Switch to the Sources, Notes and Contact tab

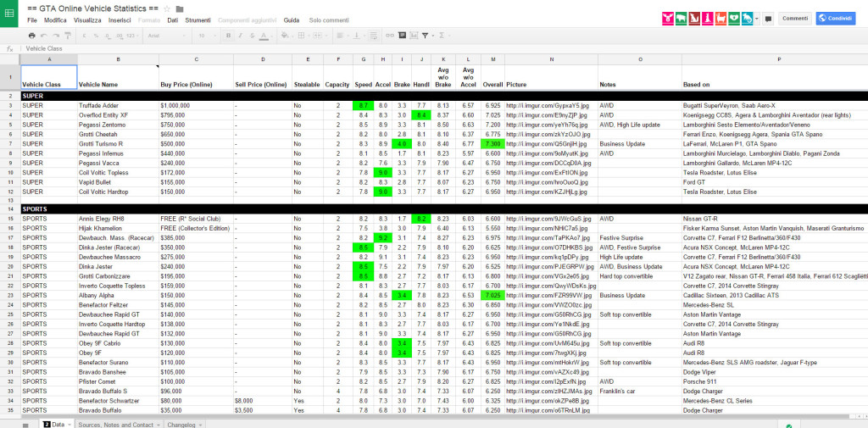point(119,424)
